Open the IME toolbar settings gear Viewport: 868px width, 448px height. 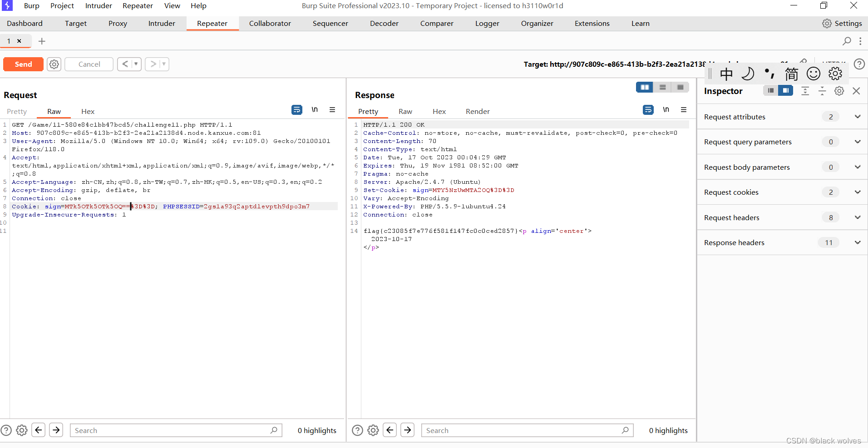(x=835, y=74)
